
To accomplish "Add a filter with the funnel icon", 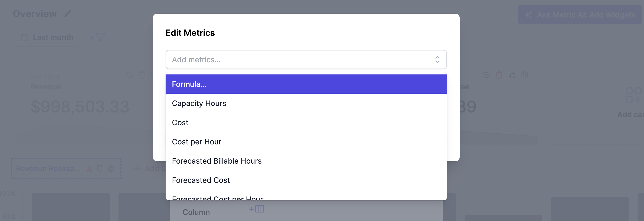I will 98,37.
